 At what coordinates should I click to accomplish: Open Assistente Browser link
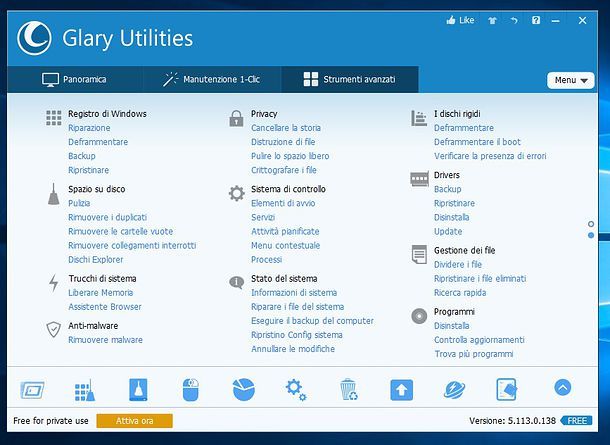105,307
